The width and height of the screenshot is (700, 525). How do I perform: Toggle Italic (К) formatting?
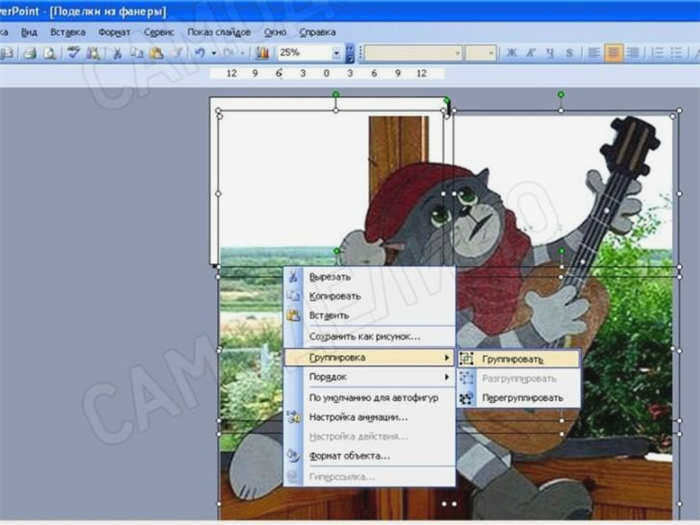coord(531,53)
